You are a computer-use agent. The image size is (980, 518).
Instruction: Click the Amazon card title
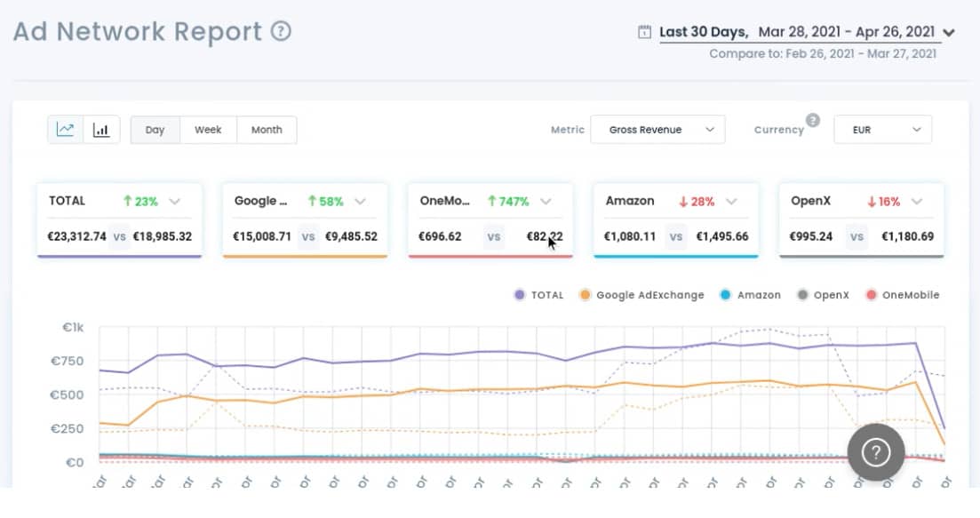pyautogui.click(x=630, y=201)
